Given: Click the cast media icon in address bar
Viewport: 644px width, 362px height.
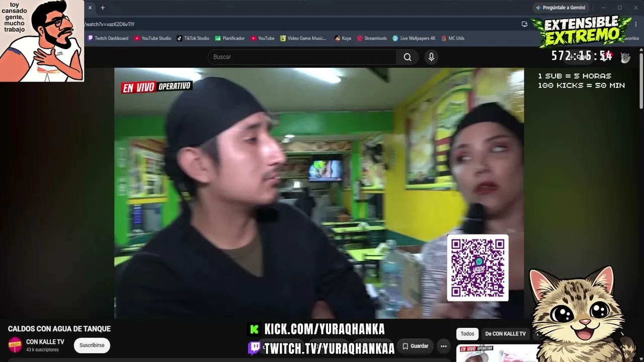Looking at the screenshot, I should coord(525,24).
